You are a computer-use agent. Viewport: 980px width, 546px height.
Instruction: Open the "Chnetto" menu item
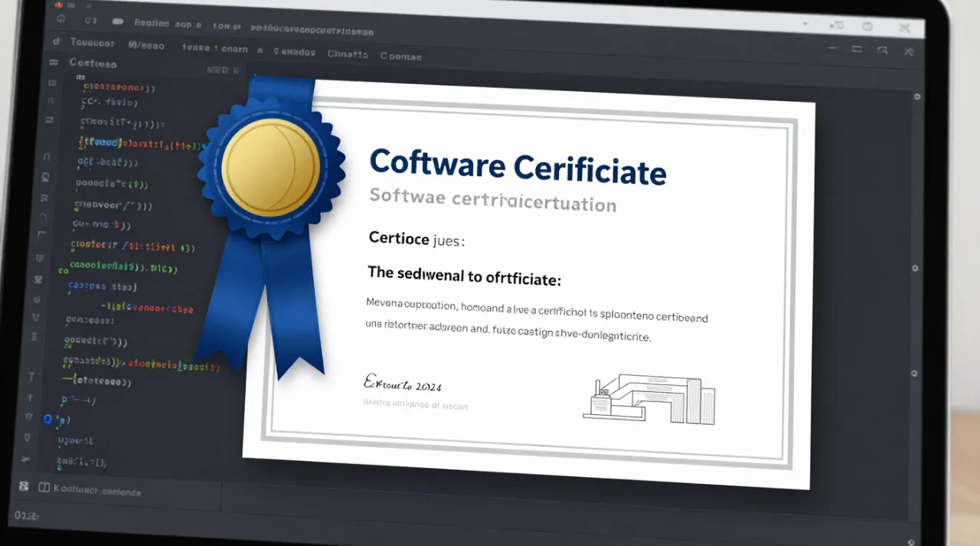[348, 54]
